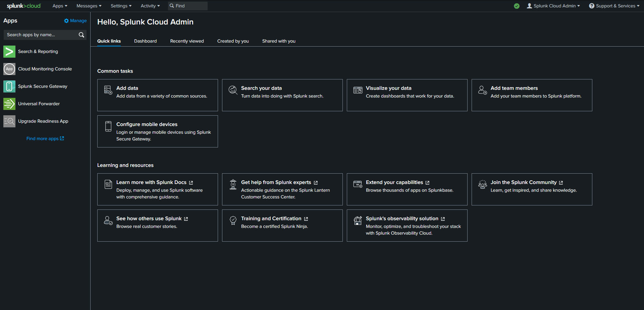The height and width of the screenshot is (310, 644).
Task: Click the Visualize your data dashboard icon
Action: [x=358, y=90]
